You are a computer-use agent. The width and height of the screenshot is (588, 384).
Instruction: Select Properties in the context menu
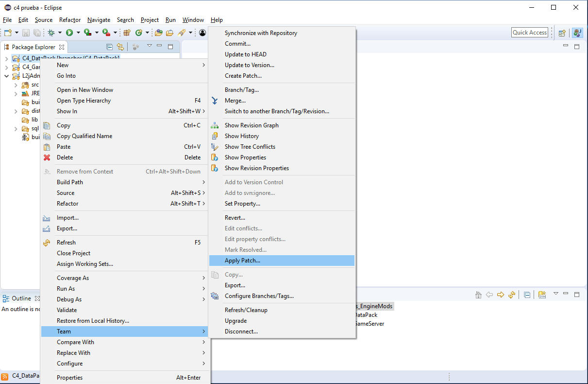click(125, 378)
